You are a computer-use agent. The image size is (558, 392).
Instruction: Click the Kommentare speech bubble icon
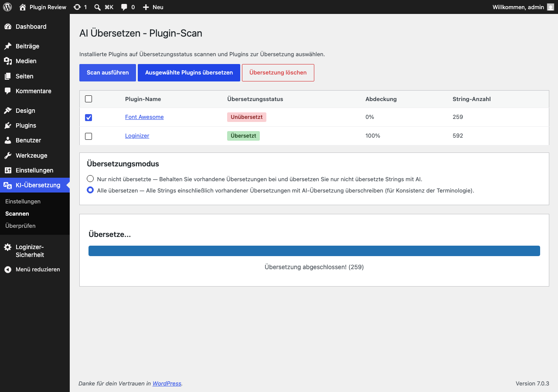tap(8, 91)
